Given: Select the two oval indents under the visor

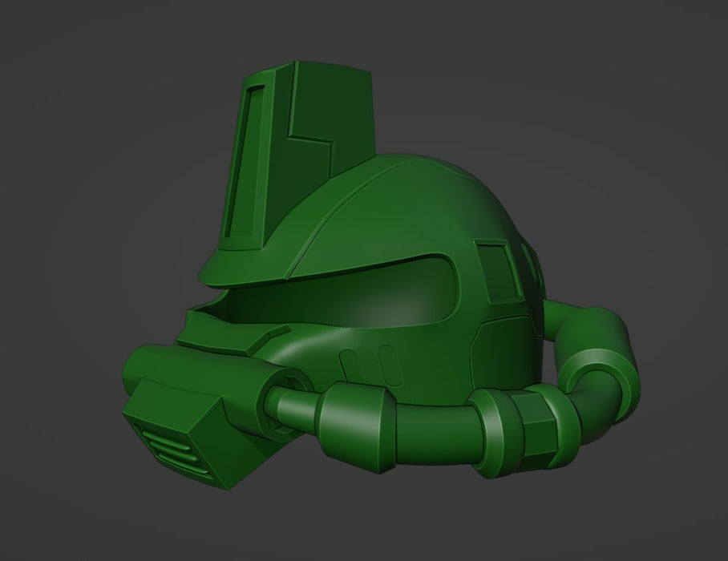Looking at the screenshot, I should [x=365, y=365].
